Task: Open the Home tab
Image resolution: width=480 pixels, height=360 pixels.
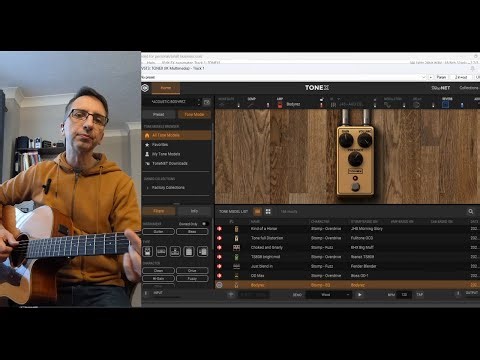Action: click(x=166, y=88)
